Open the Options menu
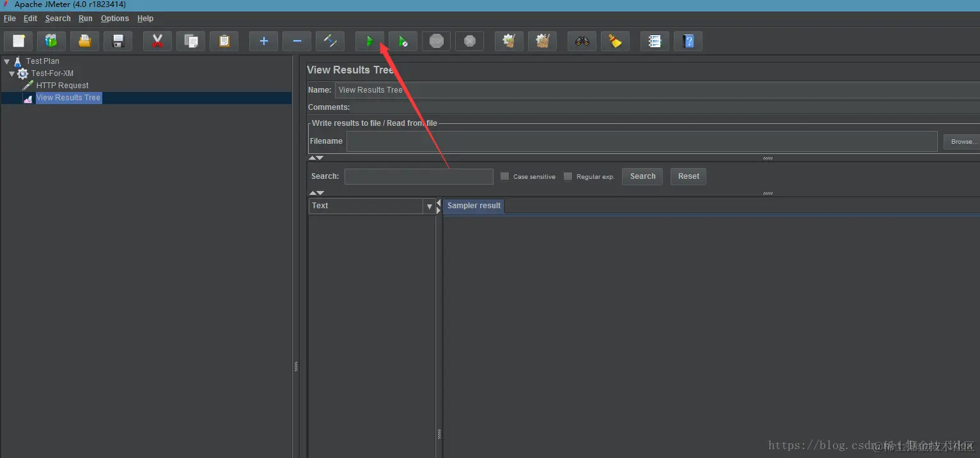 pos(115,19)
